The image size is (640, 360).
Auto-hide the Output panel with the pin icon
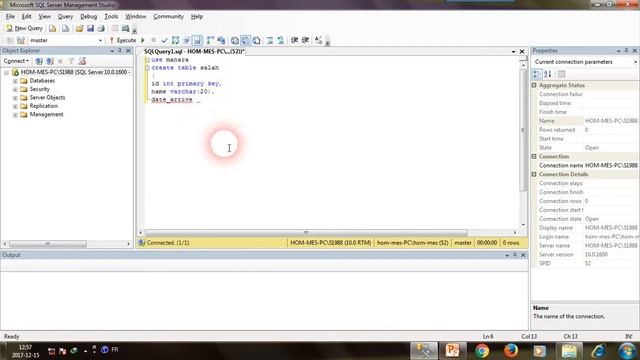point(515,255)
